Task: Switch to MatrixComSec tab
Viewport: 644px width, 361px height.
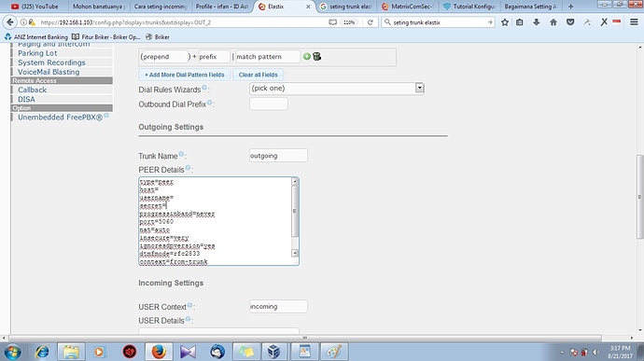Action: click(409, 7)
